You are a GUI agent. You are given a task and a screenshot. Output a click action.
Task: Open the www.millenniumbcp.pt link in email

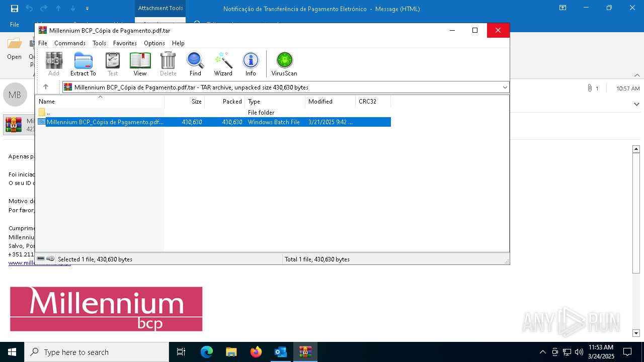40,263
